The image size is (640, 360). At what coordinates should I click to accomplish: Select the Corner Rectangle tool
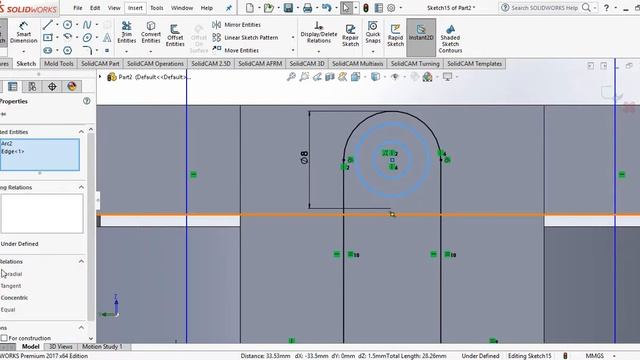(x=48, y=38)
